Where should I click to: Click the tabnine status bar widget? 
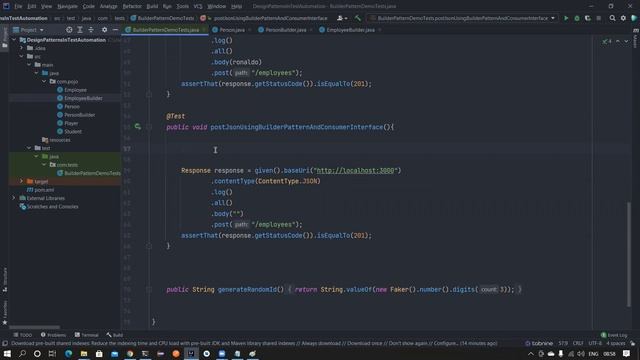539,343
